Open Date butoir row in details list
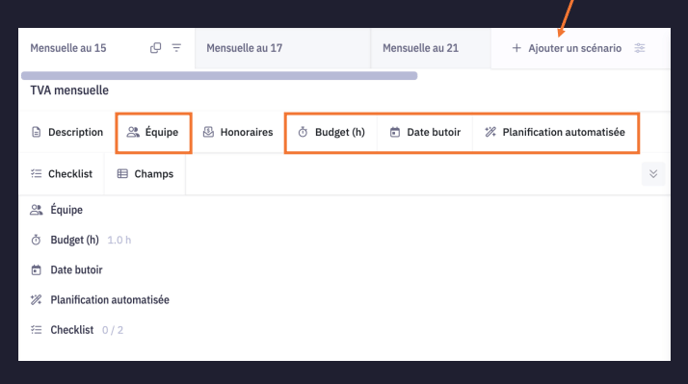Screen dimensions: 688x384 [x=66, y=270]
